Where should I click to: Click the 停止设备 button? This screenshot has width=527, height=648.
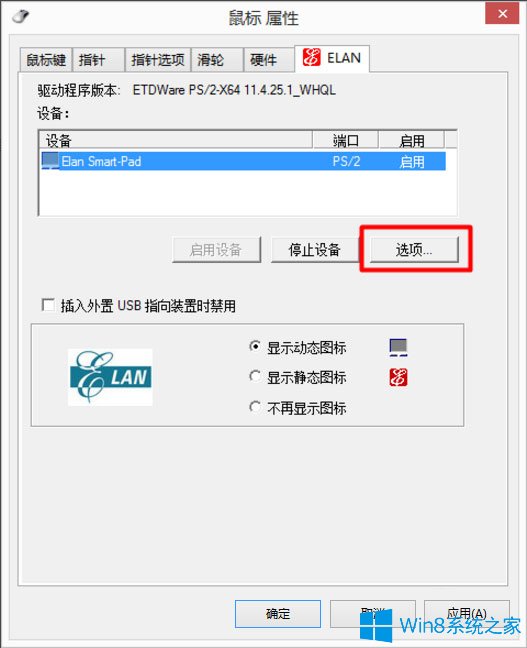(315, 249)
